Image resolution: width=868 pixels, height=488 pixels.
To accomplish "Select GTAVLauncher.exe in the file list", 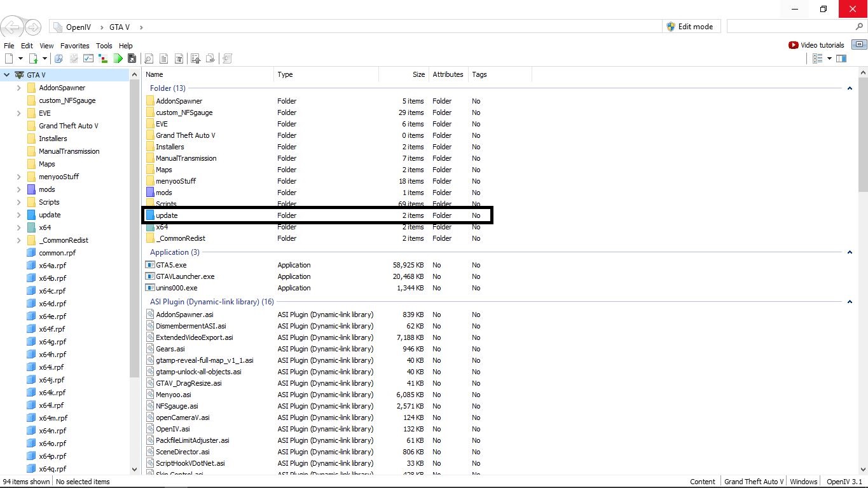I will coord(185,276).
